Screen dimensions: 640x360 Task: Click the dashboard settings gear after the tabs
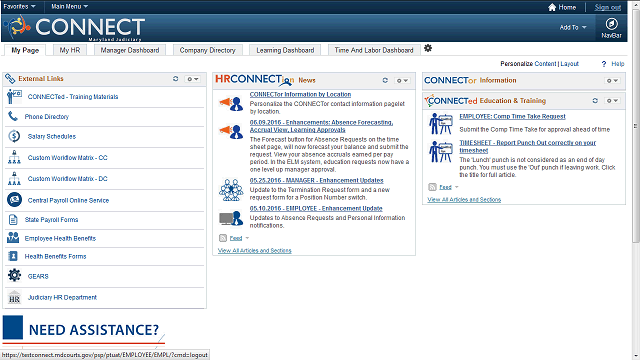(428, 48)
